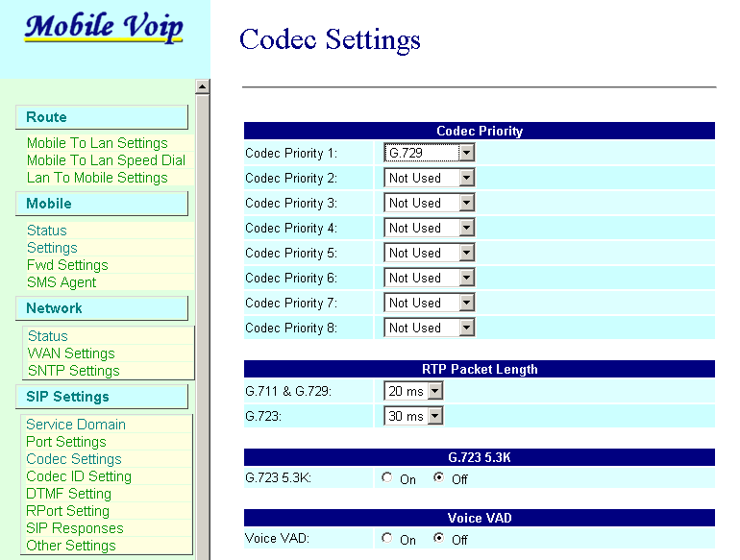Select Off for G.723 5.3K

point(439,478)
